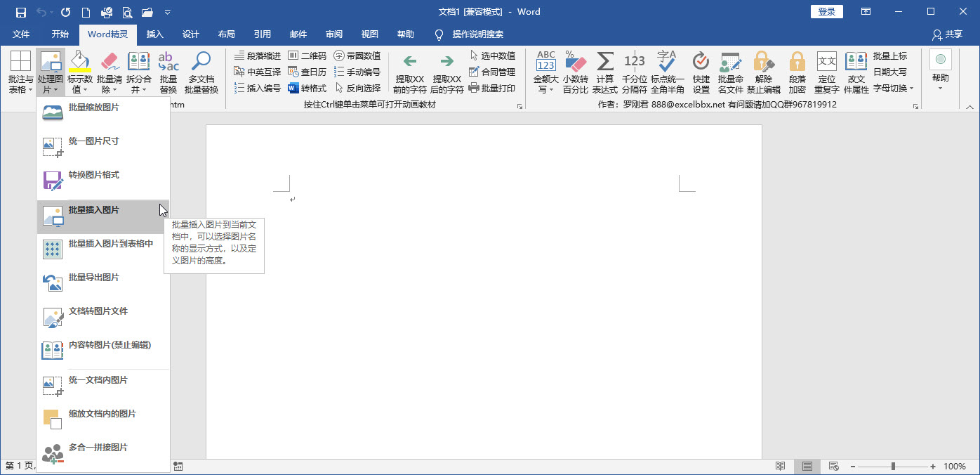Open 批量命名文件 batch rename tool
980x475 pixels.
point(730,73)
